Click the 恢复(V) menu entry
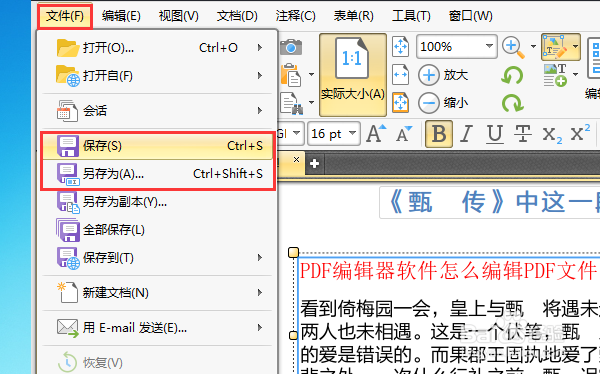 point(158,363)
